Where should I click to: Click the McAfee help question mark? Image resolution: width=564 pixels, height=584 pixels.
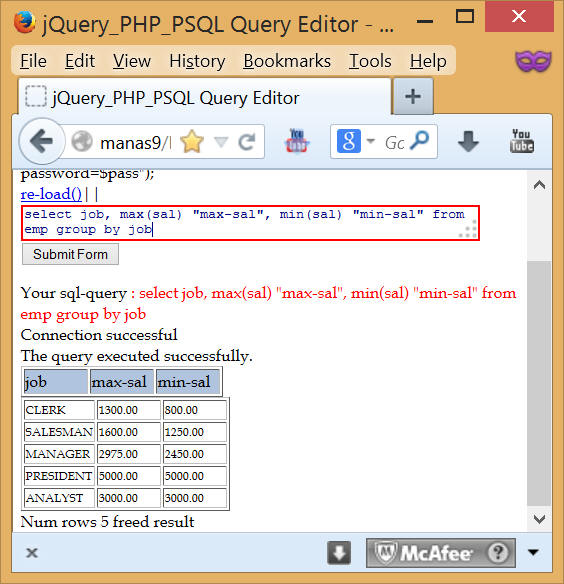[x=498, y=553]
